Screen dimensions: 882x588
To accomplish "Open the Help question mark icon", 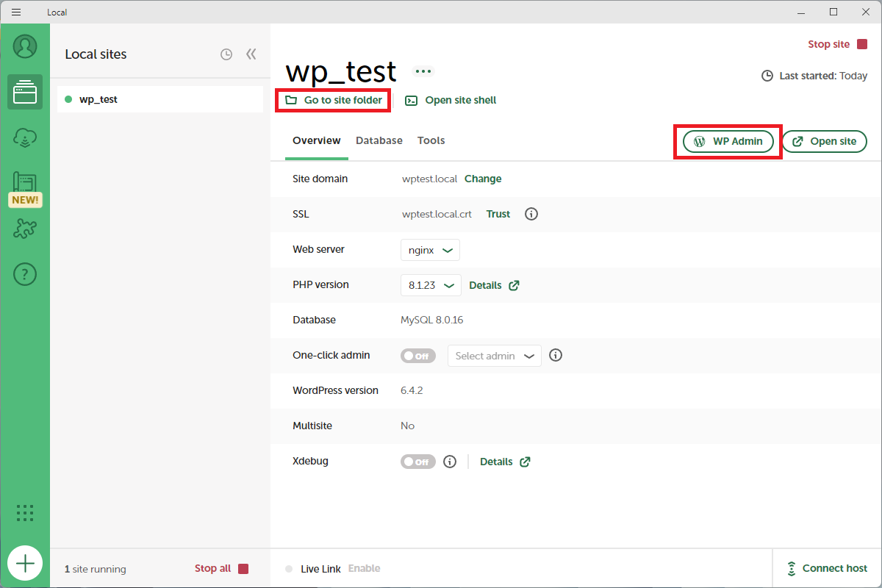I will click(25, 274).
